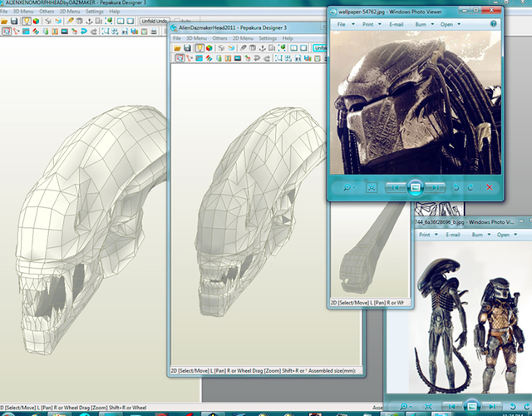Open 3D Menu in ALIENXENOMORPHHEAD window
Viewport: 532px width, 416px height.
[x=23, y=11]
